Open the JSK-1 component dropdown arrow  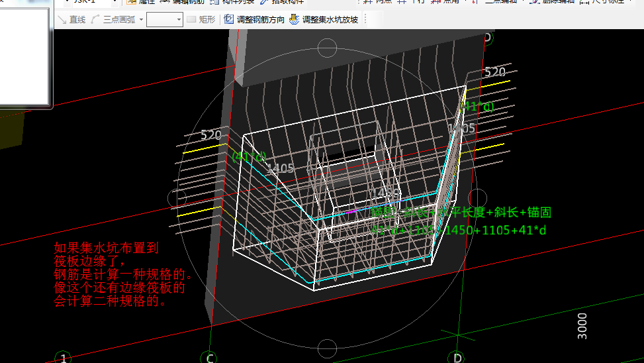[x=115, y=2]
